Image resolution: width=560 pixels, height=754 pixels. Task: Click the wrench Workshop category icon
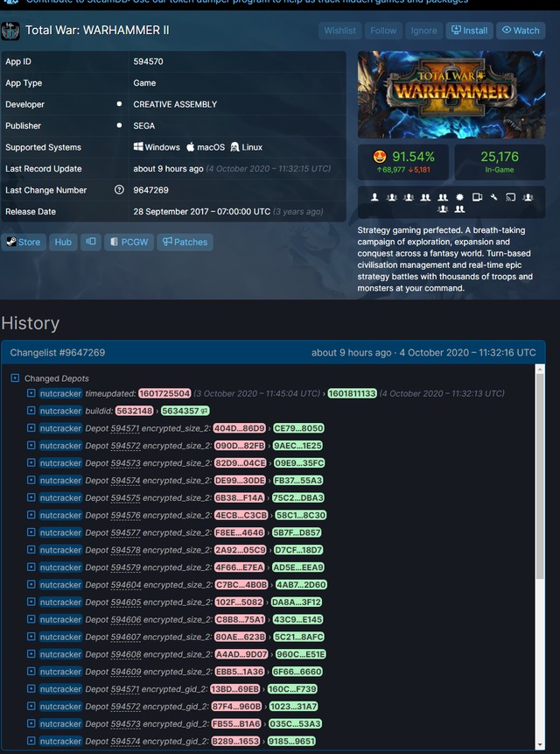[493, 197]
